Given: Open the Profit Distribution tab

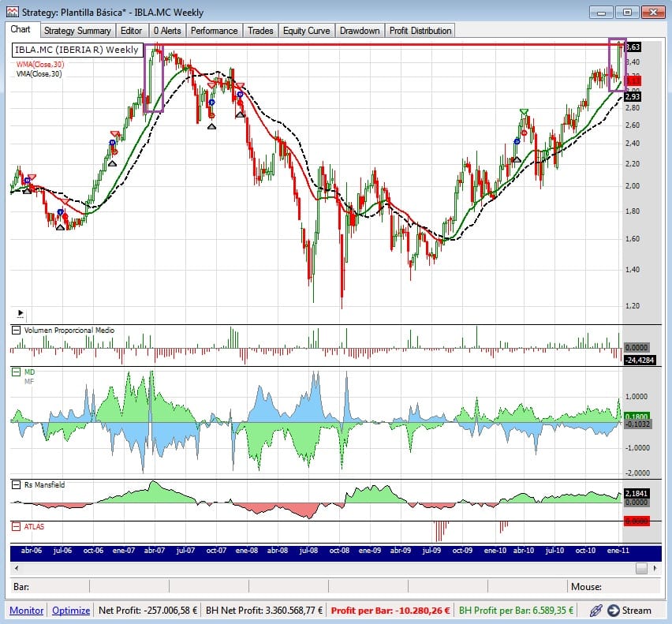Looking at the screenshot, I should tap(420, 31).
